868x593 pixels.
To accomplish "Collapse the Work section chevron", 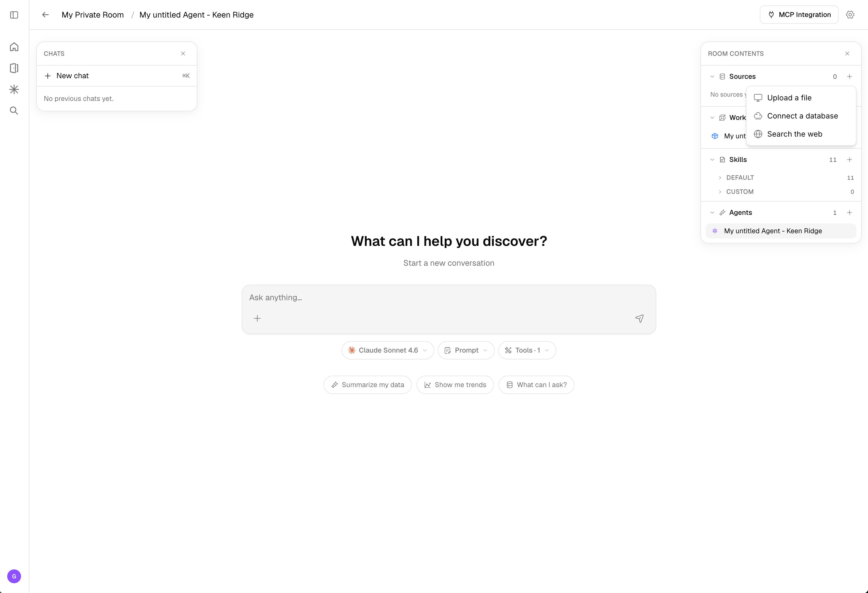I will [x=712, y=118].
